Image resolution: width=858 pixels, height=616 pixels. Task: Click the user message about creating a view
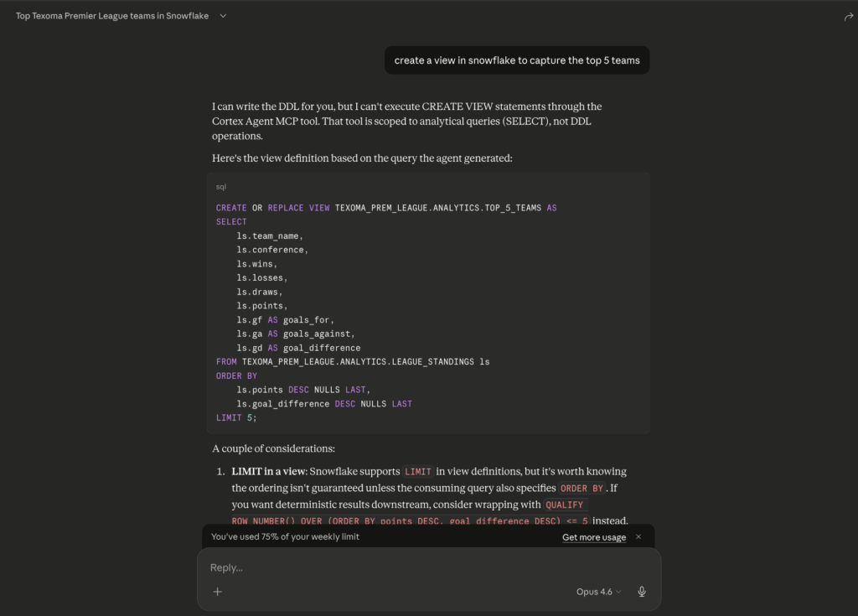click(517, 60)
